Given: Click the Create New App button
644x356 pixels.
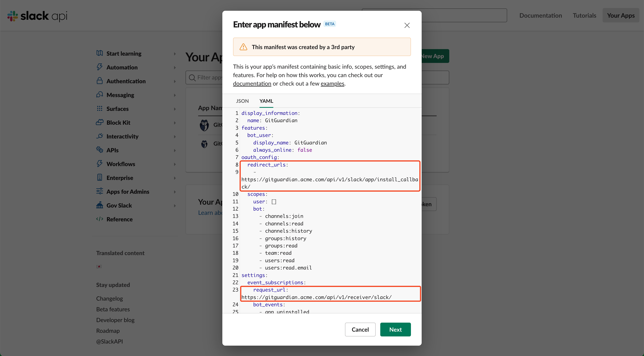Looking at the screenshot, I should coord(435,56).
